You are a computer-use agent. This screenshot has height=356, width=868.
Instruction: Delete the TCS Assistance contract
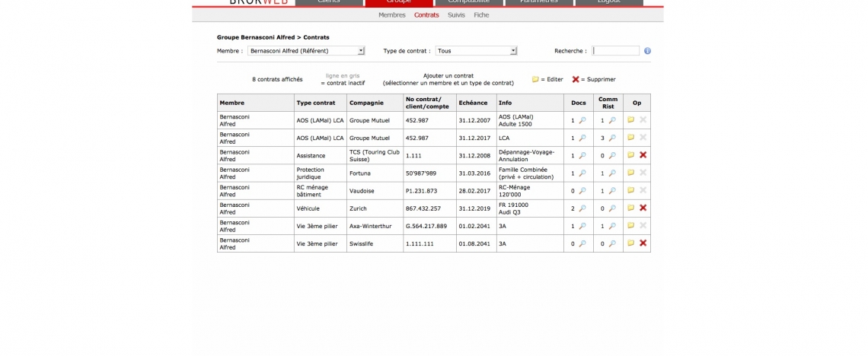point(643,154)
